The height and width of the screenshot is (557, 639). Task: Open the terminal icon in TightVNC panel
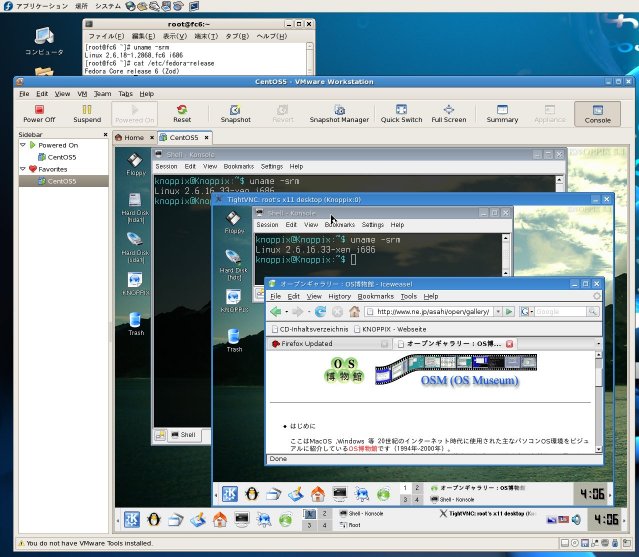click(x=339, y=494)
